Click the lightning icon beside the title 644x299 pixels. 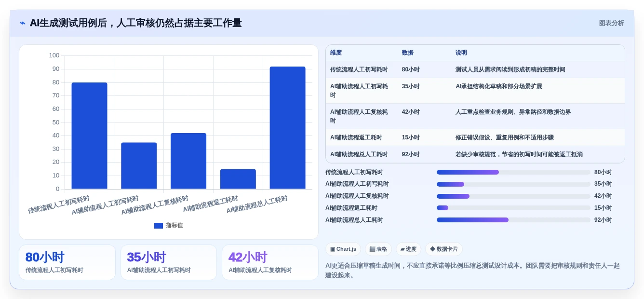point(23,23)
